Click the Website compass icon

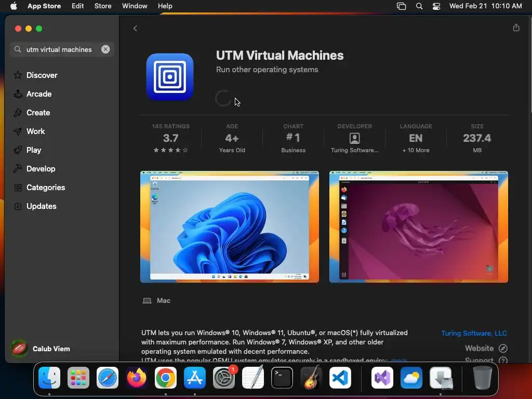pyautogui.click(x=503, y=348)
